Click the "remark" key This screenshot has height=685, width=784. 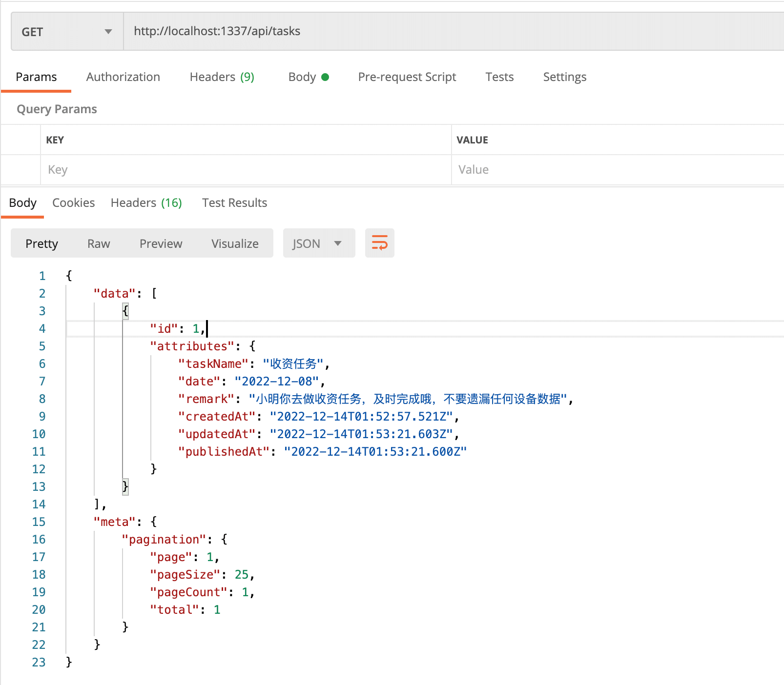pos(206,399)
